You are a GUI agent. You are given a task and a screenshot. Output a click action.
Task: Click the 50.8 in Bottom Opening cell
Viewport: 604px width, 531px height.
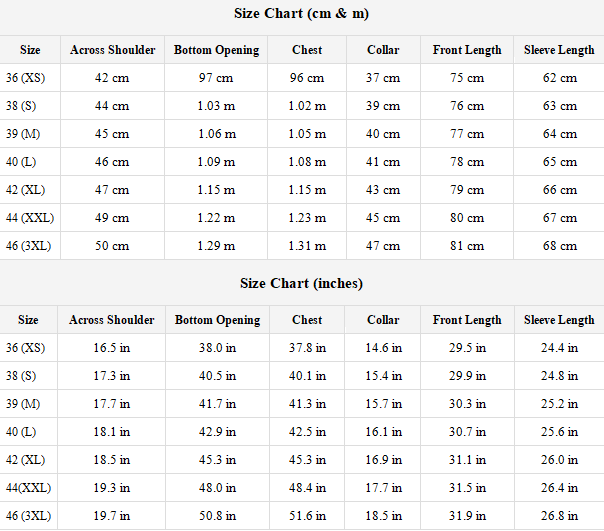(217, 516)
